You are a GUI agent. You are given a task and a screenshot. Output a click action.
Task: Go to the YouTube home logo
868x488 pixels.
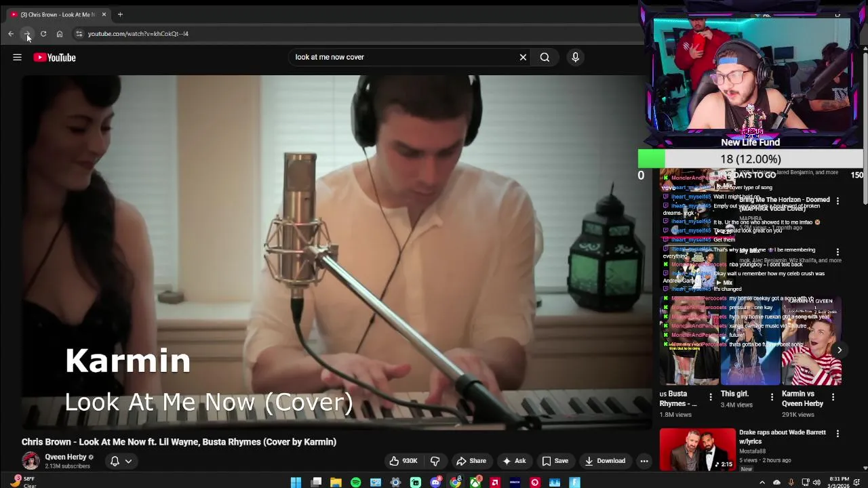point(55,58)
